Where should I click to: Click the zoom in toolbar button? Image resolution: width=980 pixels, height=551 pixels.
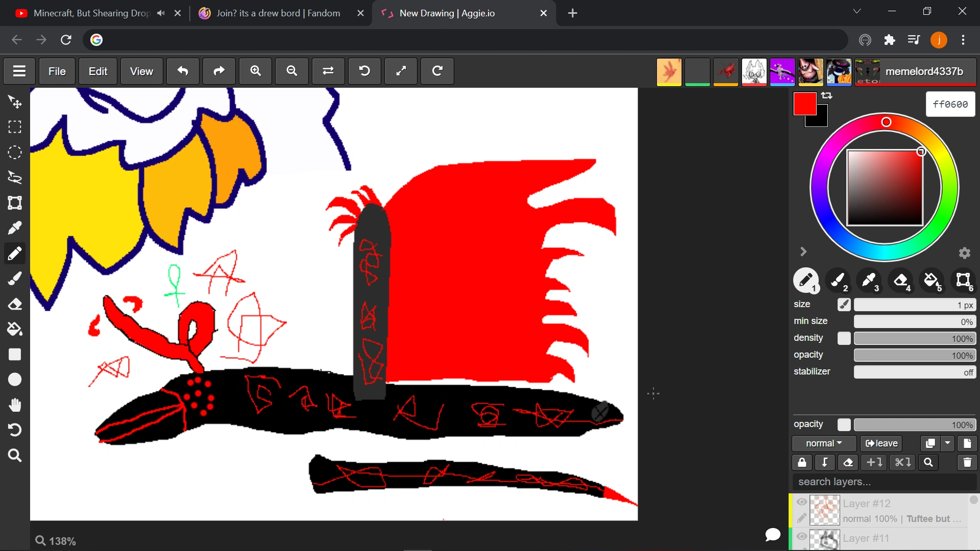256,71
